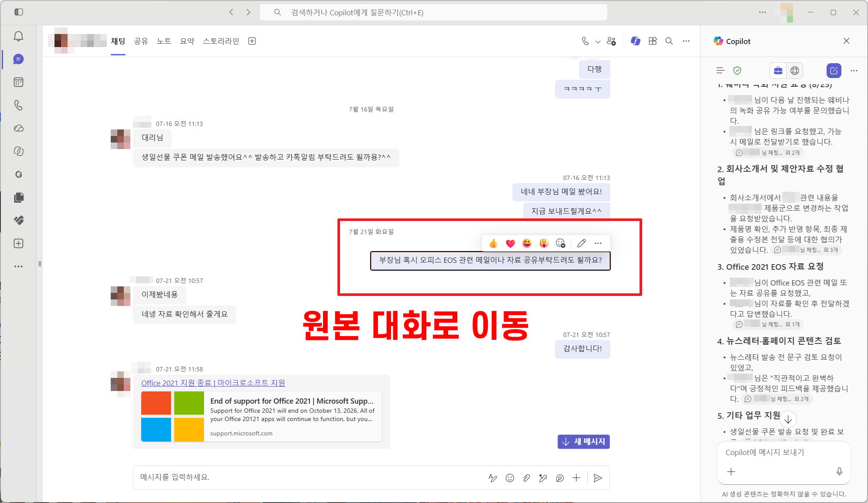
Task: Expand call options dropdown arrow
Action: [x=598, y=41]
